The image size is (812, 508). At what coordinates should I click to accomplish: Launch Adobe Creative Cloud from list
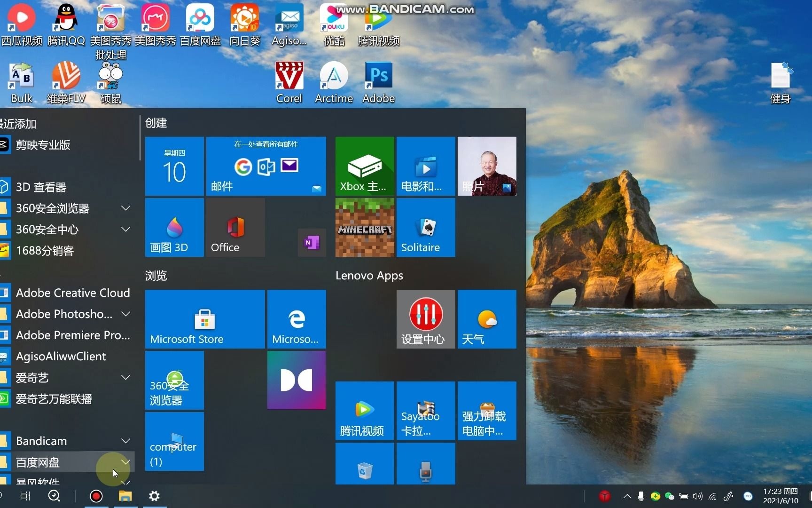67,293
